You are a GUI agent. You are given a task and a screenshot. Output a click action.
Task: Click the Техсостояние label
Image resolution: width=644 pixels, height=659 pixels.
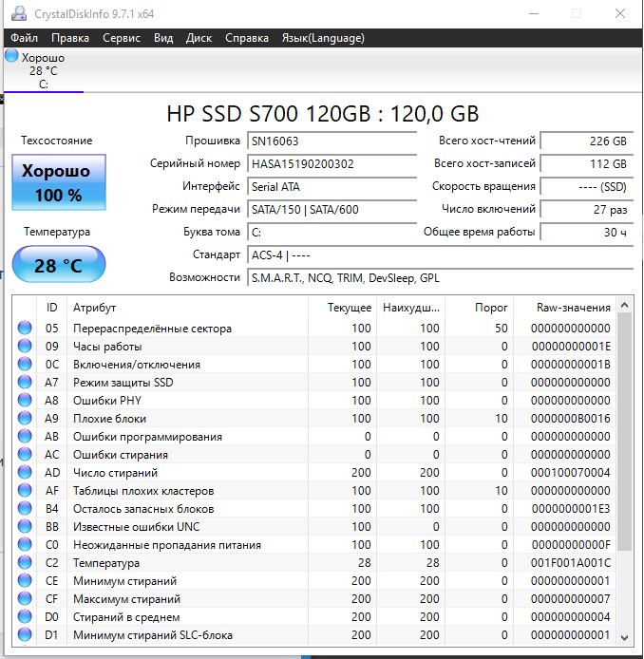click(57, 141)
